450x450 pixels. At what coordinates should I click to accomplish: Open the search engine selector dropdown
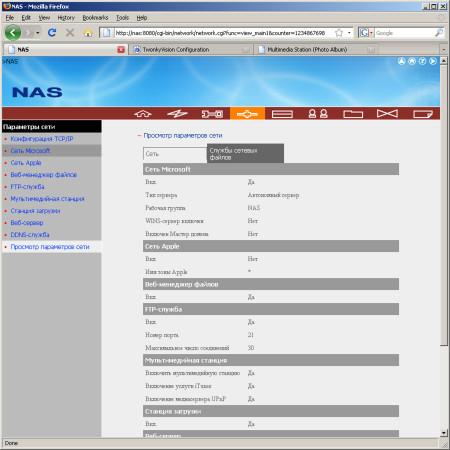(366, 33)
